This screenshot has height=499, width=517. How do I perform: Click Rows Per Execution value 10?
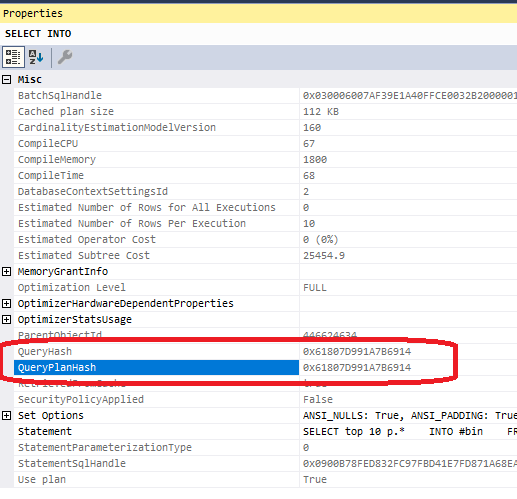[x=309, y=224]
